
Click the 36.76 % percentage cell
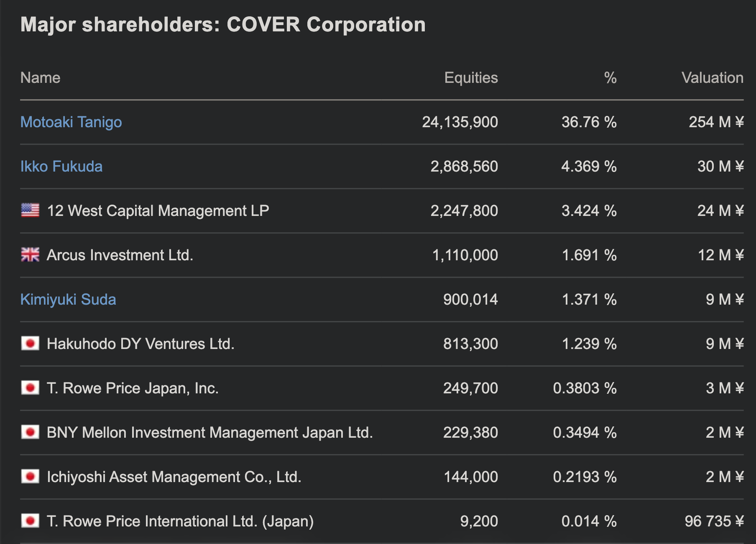589,122
